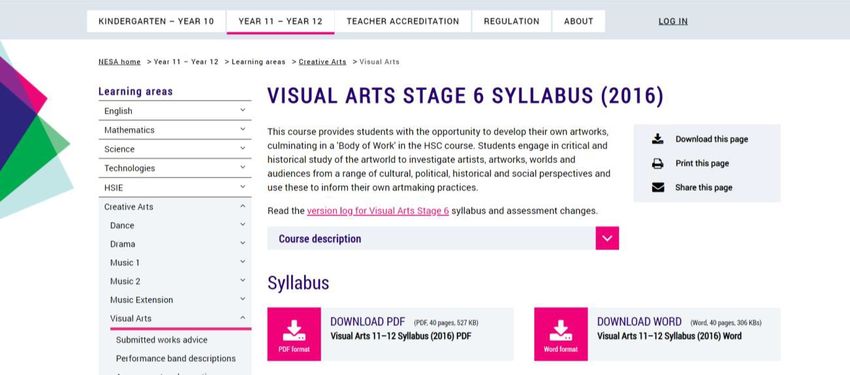Click the Print this page text
Screen dimensions: 850x375
[702, 164]
